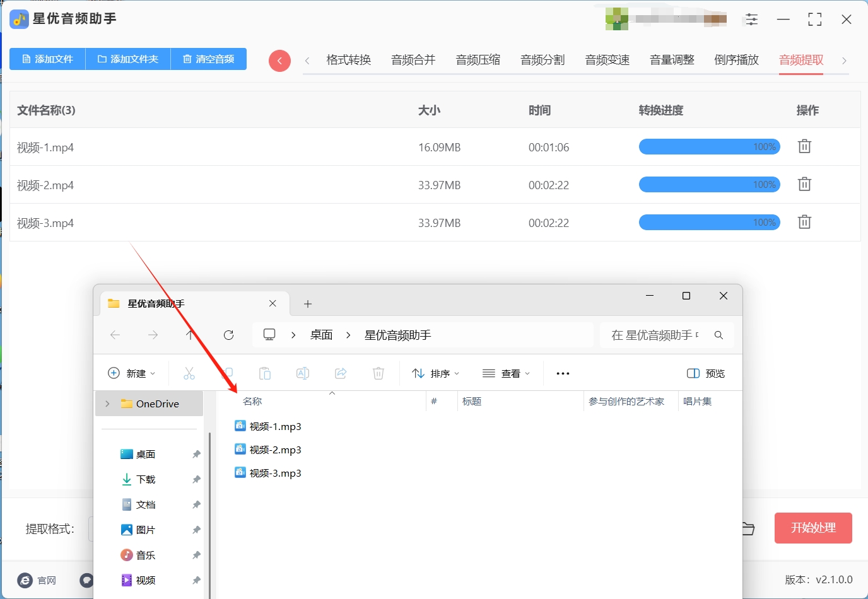Switch to 音量调整 tab
The height and width of the screenshot is (599, 868).
672,60
